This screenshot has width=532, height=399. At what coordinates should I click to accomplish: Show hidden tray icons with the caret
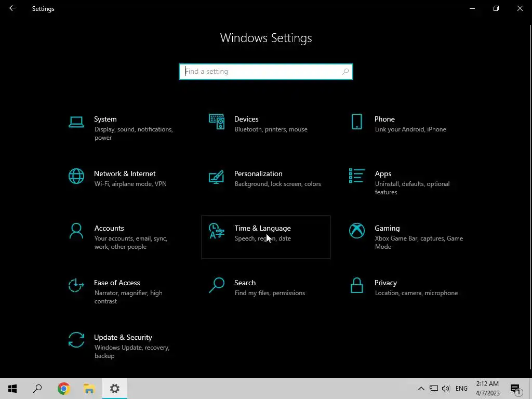click(421, 389)
